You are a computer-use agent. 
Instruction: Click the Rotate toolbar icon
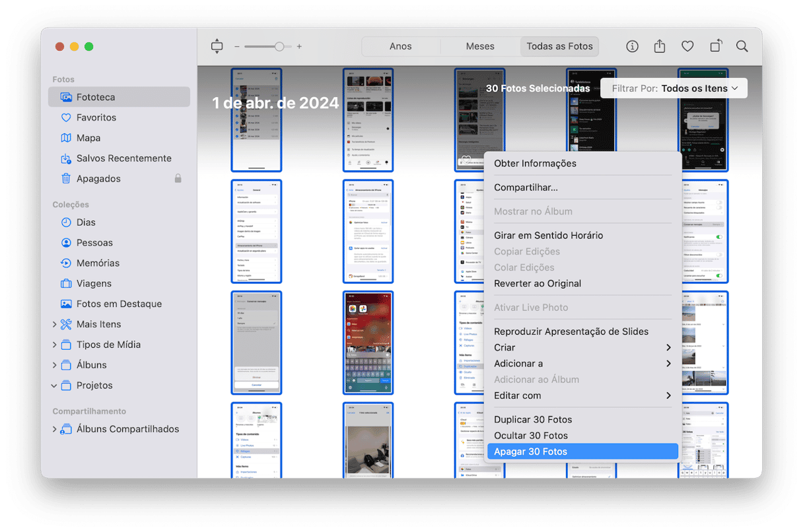point(715,46)
